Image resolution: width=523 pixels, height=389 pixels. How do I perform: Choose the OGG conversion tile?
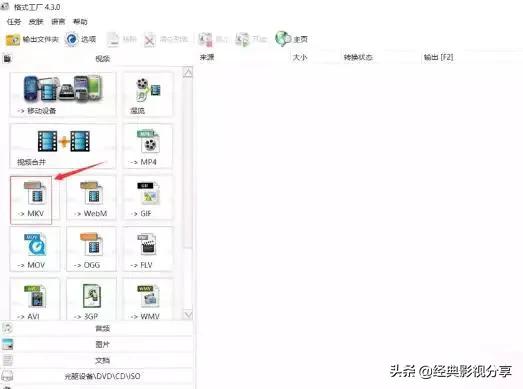click(91, 250)
